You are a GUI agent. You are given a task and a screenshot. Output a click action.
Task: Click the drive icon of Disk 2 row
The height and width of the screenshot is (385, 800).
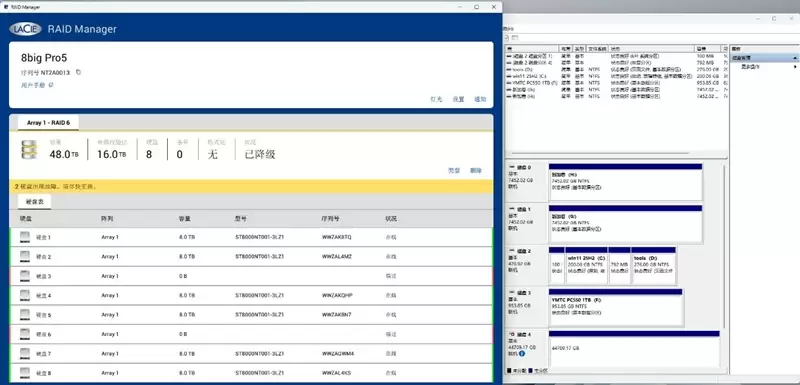25,256
